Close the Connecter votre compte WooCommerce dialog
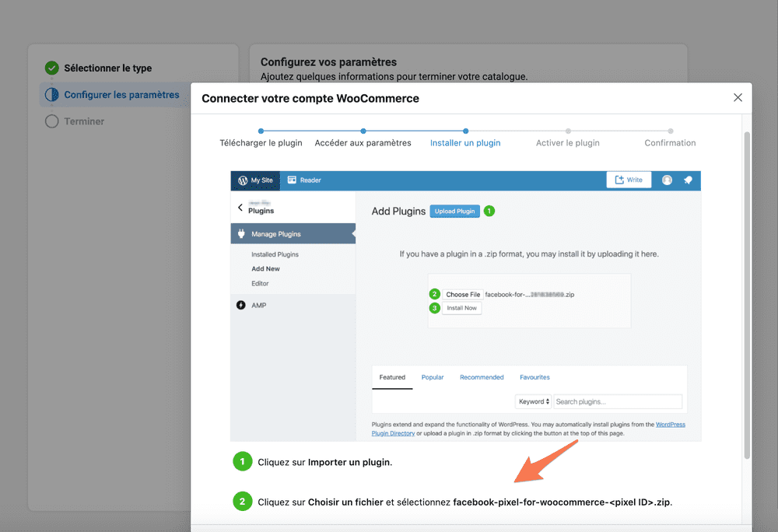Viewport: 778px width, 532px height. pos(738,98)
